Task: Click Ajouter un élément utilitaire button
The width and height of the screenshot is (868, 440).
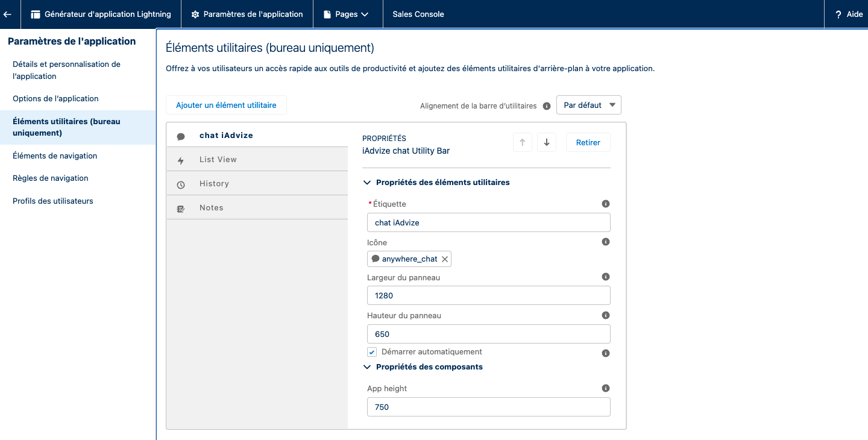Action: 226,105
